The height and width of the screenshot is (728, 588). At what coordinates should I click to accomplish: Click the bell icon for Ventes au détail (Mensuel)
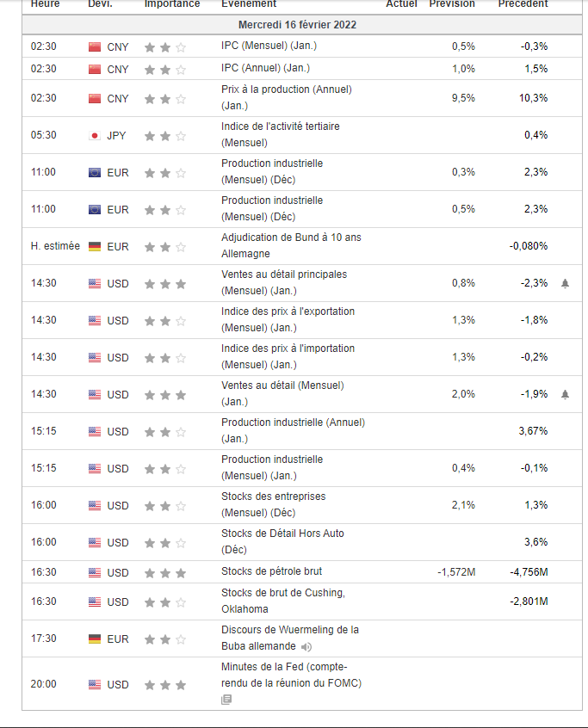pyautogui.click(x=565, y=394)
